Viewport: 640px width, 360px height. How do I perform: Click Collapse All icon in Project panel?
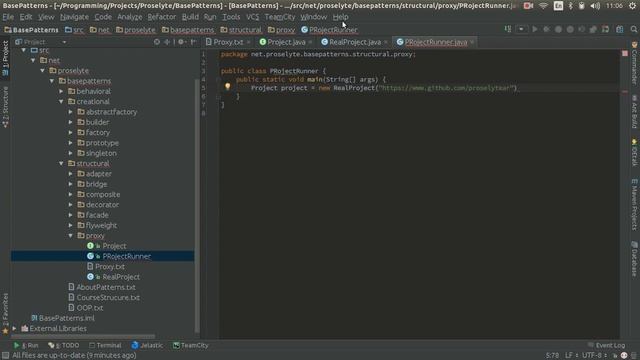(x=167, y=42)
